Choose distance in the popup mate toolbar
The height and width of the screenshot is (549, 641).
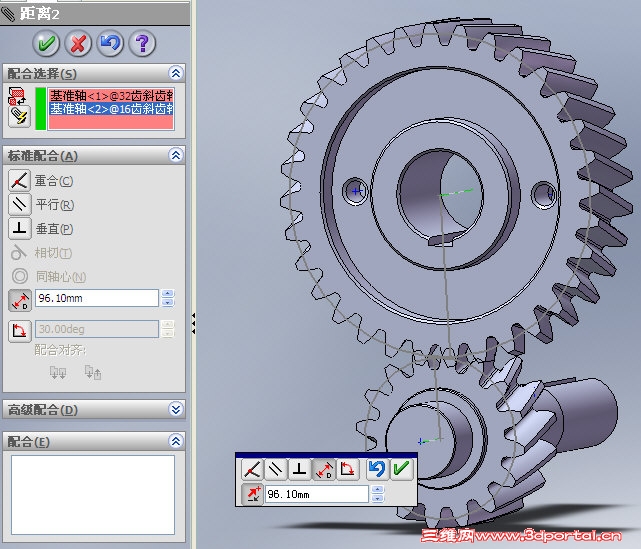tap(323, 469)
